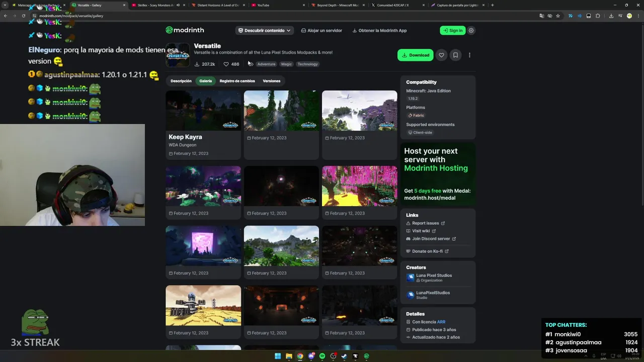Open the three-dot more options menu

[469, 55]
